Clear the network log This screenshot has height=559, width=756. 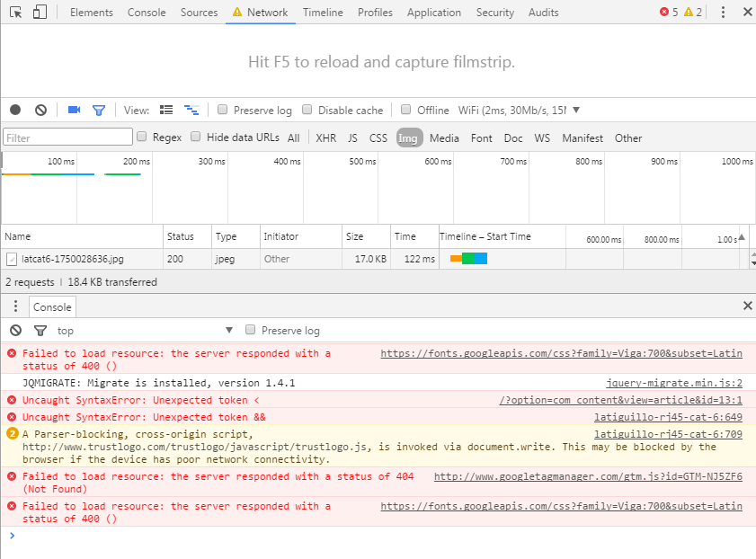[40, 110]
